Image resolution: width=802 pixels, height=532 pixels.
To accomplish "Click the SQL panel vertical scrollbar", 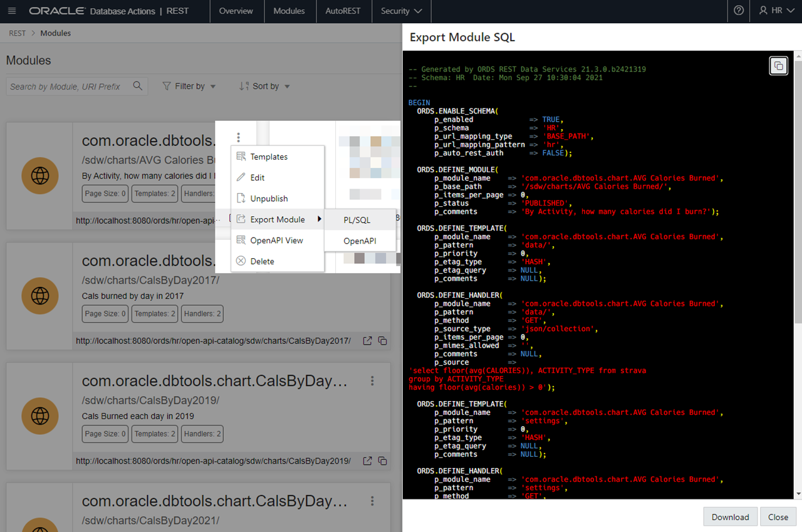I will click(797, 188).
